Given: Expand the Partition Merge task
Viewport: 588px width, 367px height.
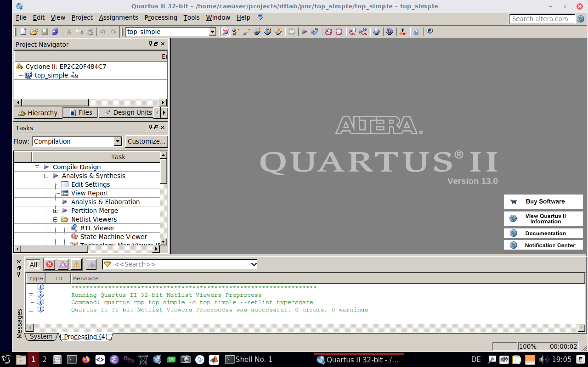Looking at the screenshot, I should [55, 211].
